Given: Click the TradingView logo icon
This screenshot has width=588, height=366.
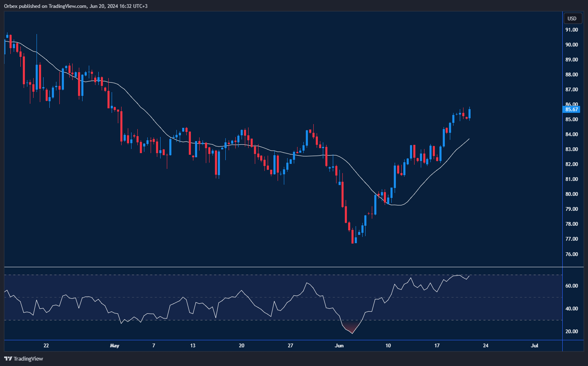Looking at the screenshot, I should click(8, 359).
